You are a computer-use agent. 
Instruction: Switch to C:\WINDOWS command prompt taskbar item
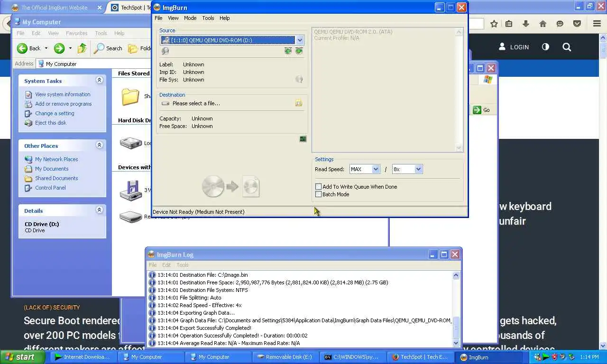click(x=352, y=357)
